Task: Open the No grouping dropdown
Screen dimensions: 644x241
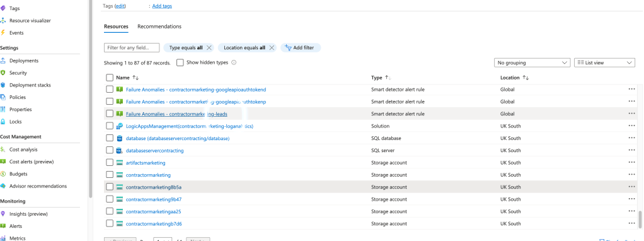Action: [532, 63]
